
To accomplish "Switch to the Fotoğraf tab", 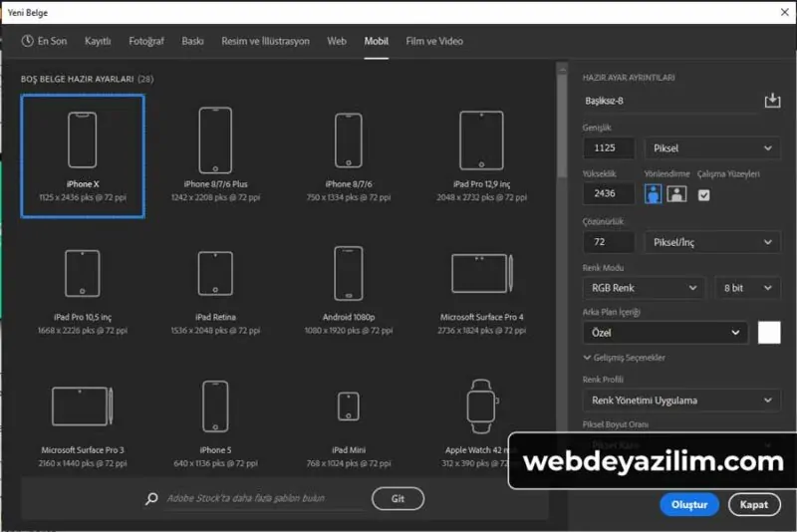I will [146, 41].
